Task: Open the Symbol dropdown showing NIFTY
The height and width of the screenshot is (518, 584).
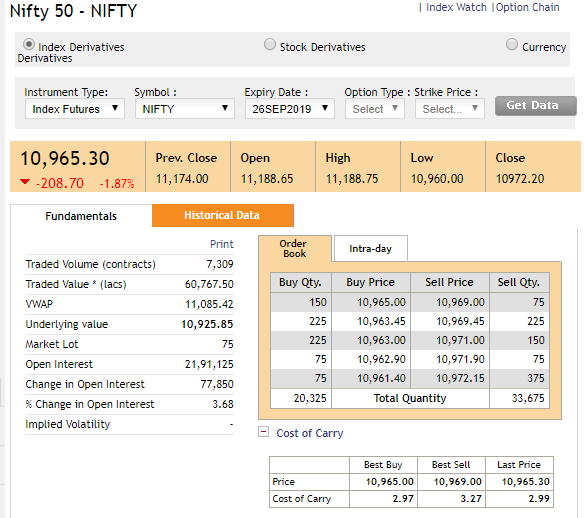Action: coord(185,109)
